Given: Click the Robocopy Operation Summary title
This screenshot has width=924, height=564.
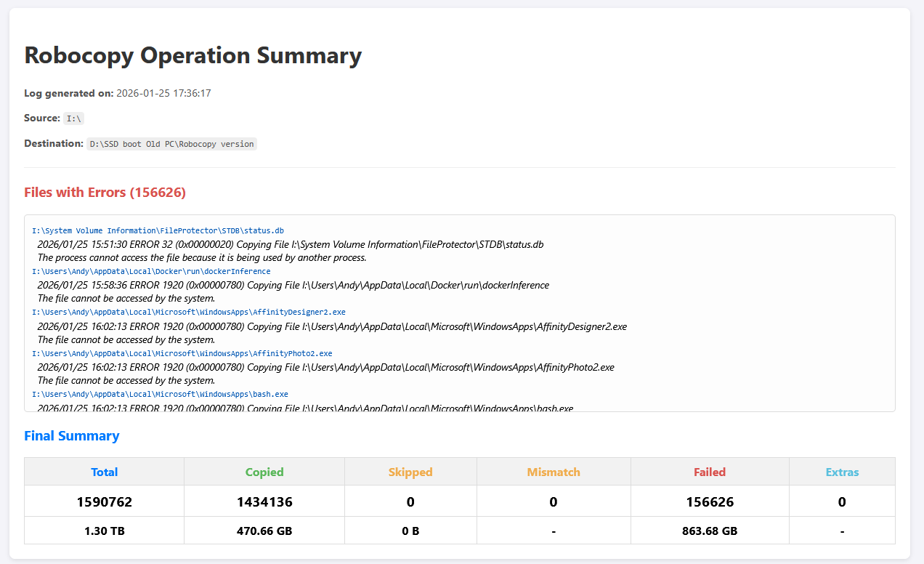Looking at the screenshot, I should [192, 56].
